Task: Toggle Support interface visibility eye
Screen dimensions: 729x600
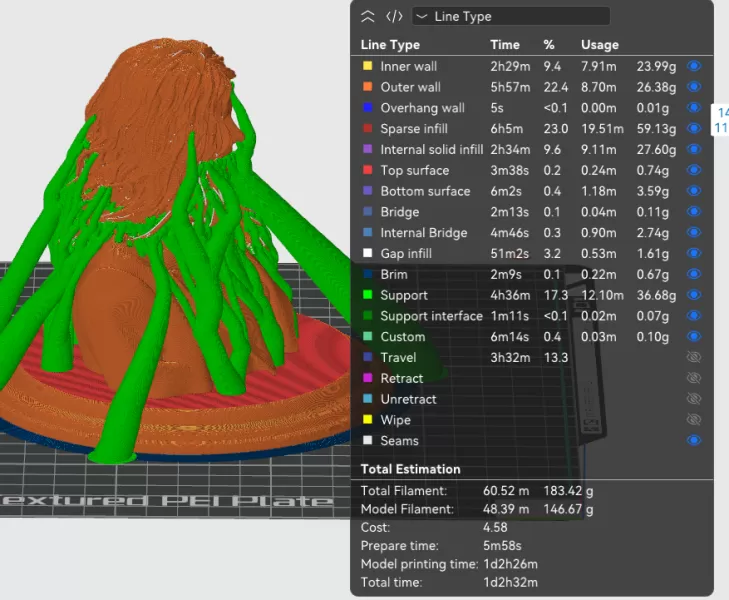Action: 694,316
